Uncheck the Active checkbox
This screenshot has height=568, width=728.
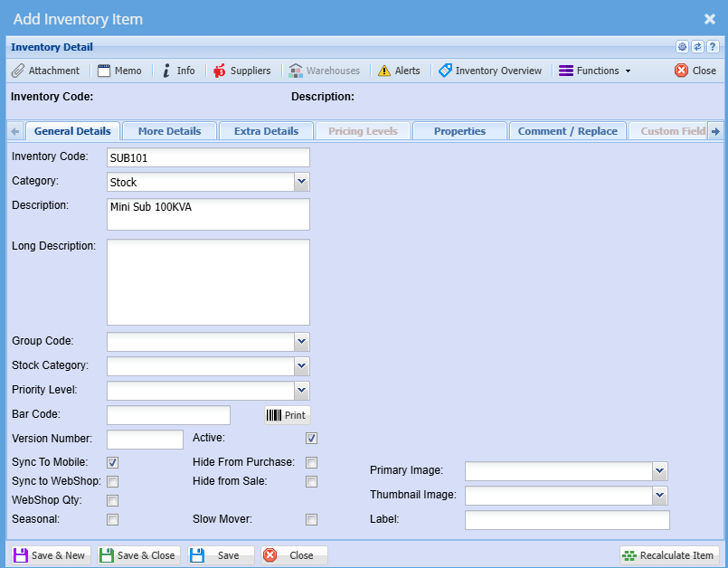(311, 439)
